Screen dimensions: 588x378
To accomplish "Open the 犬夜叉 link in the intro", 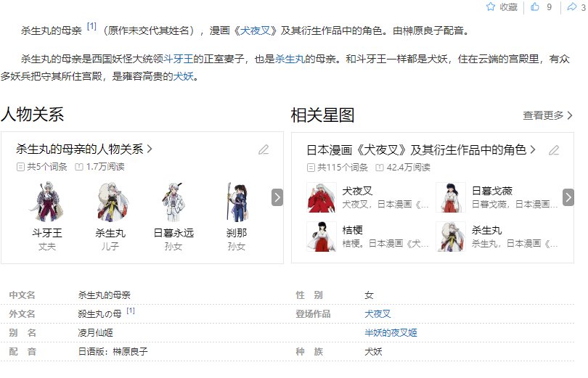I will click(255, 30).
